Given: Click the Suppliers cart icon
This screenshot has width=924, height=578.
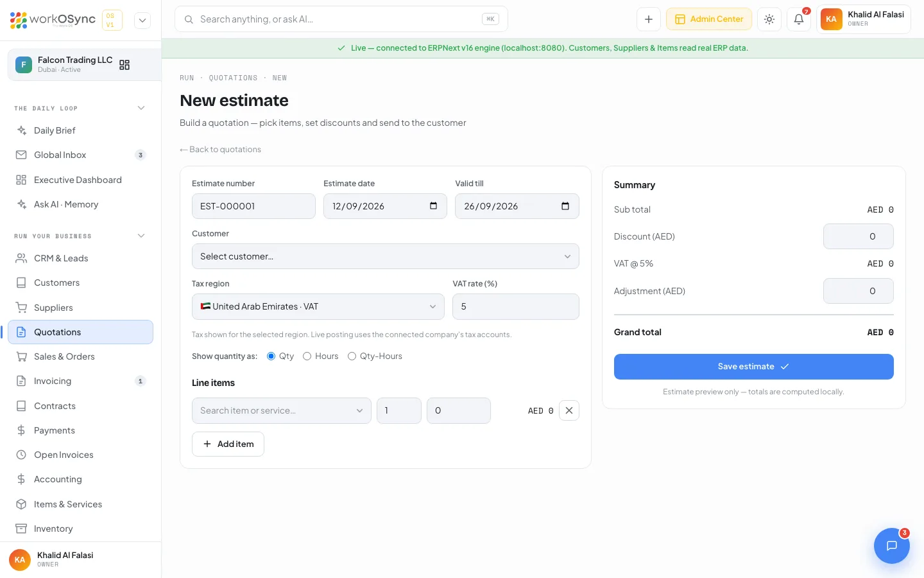Looking at the screenshot, I should (x=21, y=308).
